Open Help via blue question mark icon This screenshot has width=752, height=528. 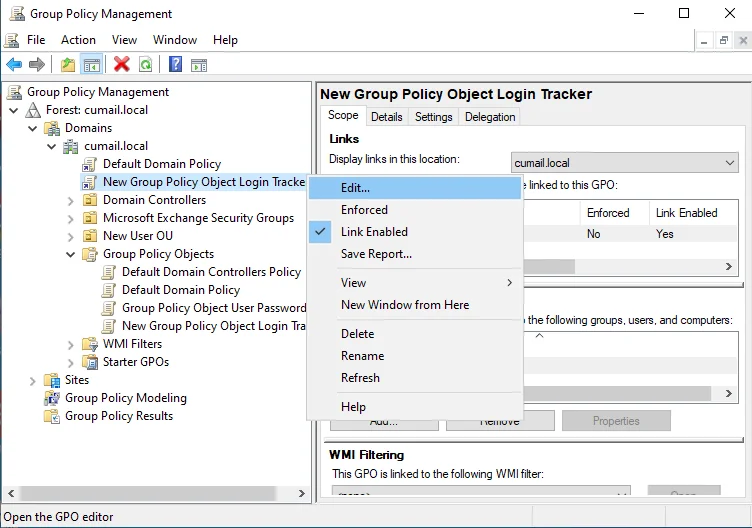(176, 64)
